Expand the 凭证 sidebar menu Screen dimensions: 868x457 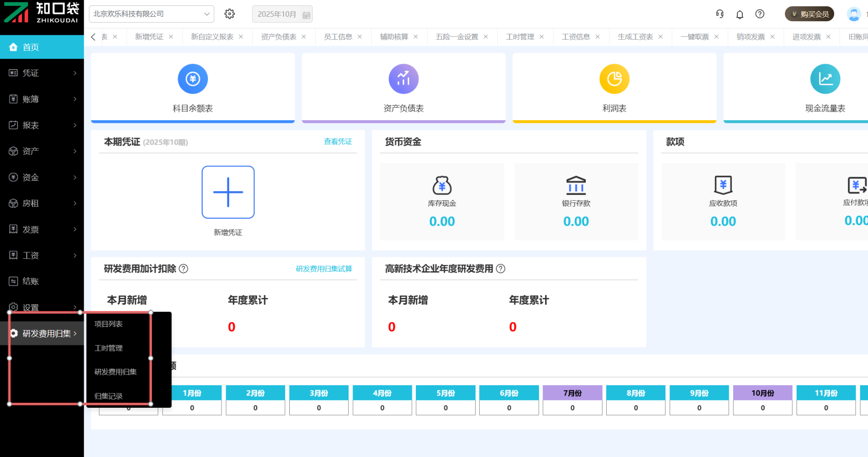pyautogui.click(x=42, y=73)
